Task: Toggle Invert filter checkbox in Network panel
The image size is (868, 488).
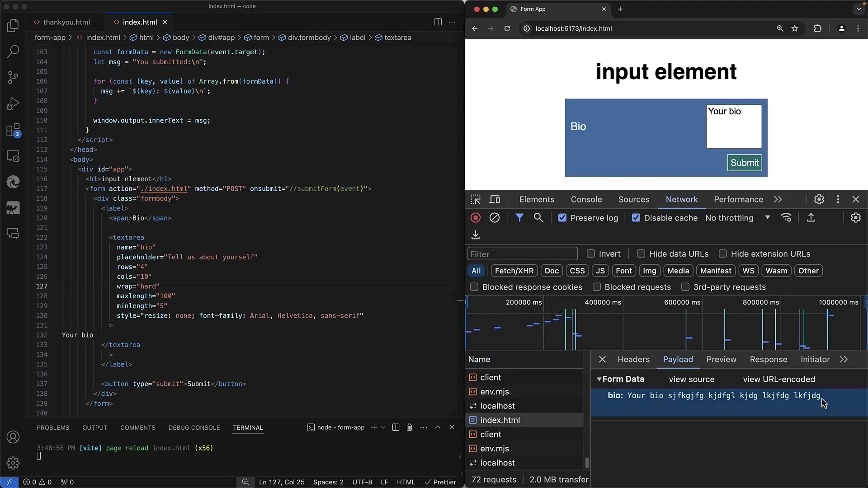Action: coord(591,254)
